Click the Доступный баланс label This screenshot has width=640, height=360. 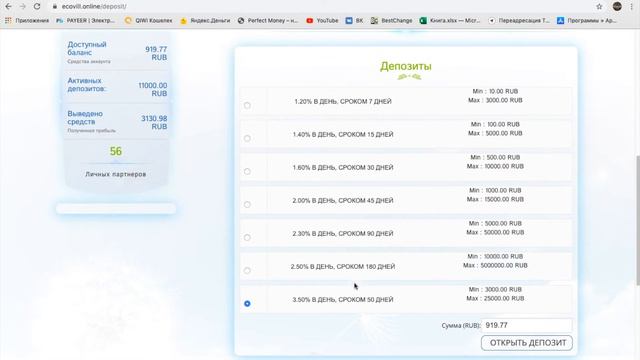[87, 48]
